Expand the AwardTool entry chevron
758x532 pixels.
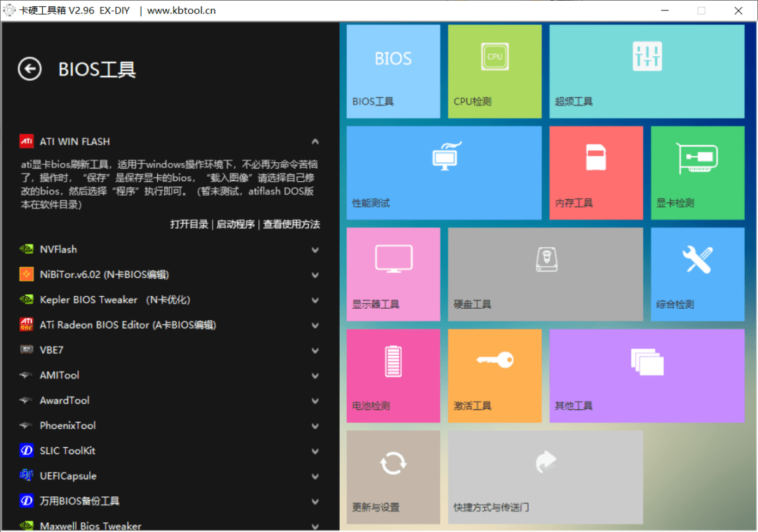point(315,401)
